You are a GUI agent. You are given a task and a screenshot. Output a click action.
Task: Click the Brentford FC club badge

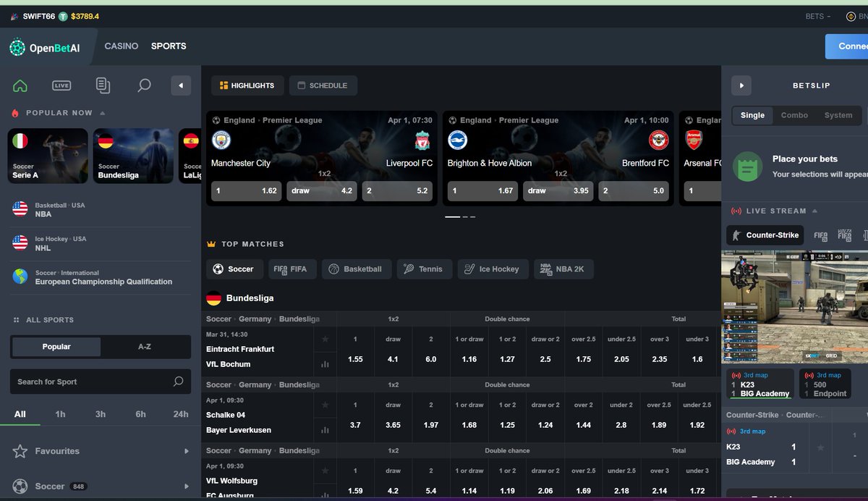point(658,140)
